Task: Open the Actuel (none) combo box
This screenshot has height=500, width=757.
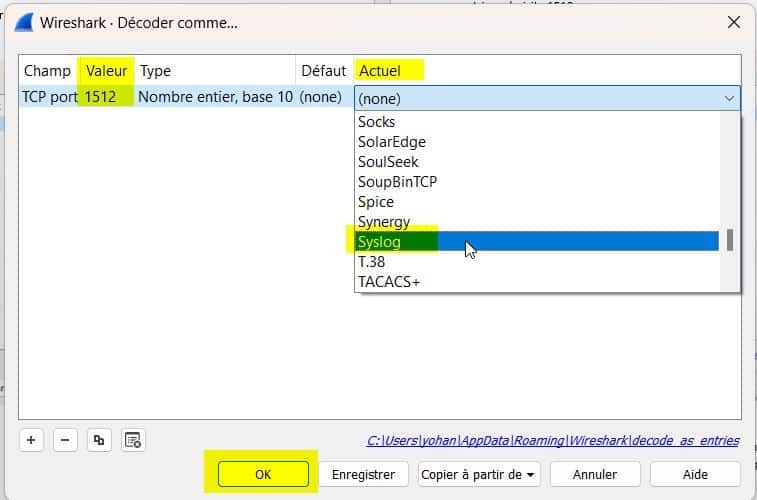Action: point(547,98)
